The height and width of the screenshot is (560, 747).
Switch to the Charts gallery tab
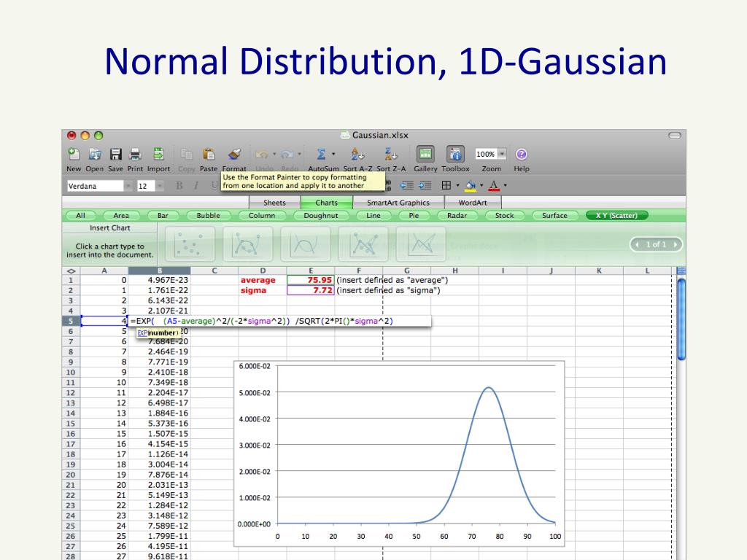point(326,203)
